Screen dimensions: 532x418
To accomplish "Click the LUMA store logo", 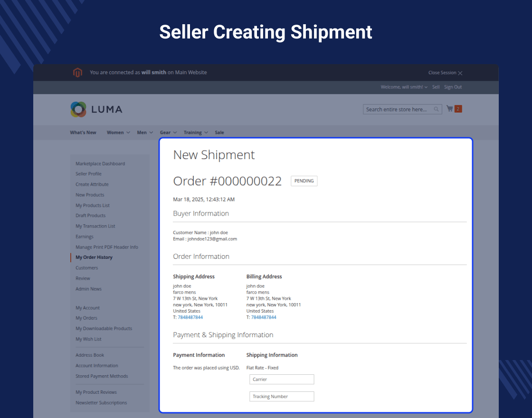I will pos(96,109).
